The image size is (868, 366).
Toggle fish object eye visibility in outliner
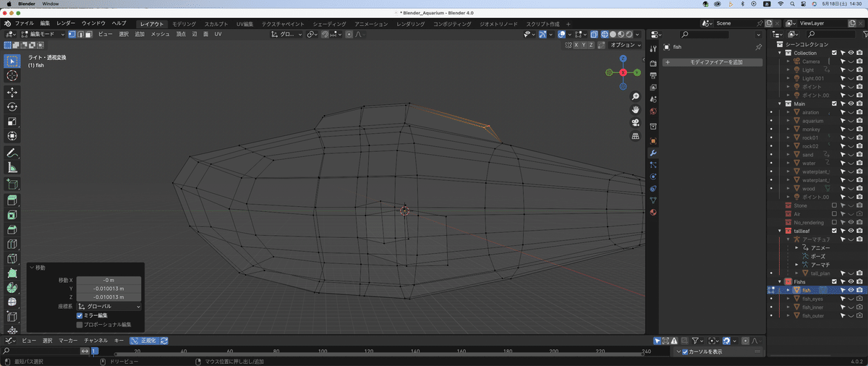(x=851, y=290)
